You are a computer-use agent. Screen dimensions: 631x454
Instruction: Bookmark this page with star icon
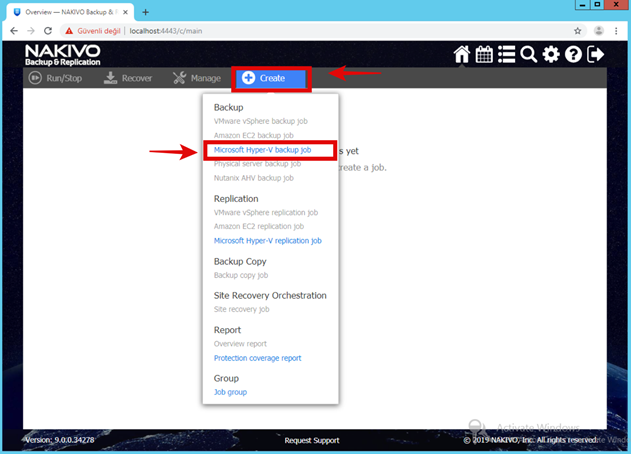click(577, 31)
